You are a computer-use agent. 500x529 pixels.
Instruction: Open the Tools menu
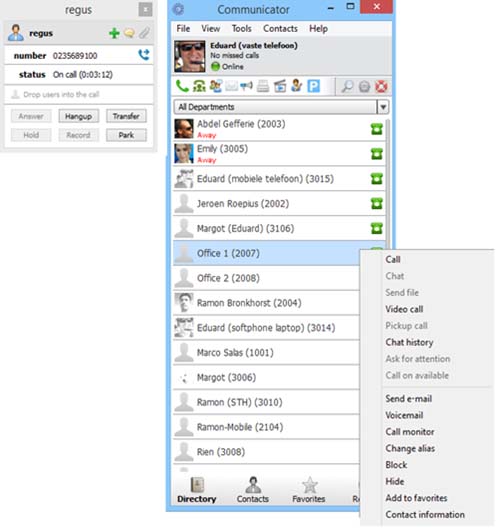[242, 29]
